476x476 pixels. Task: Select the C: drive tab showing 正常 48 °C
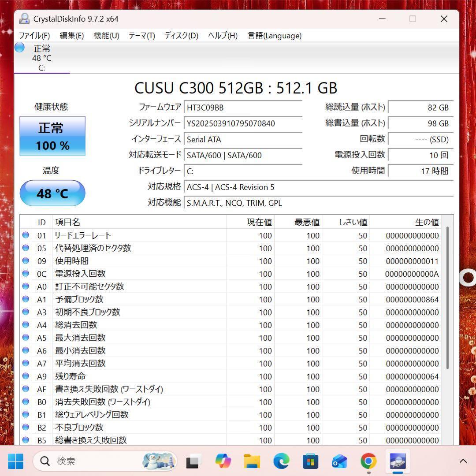click(x=42, y=57)
